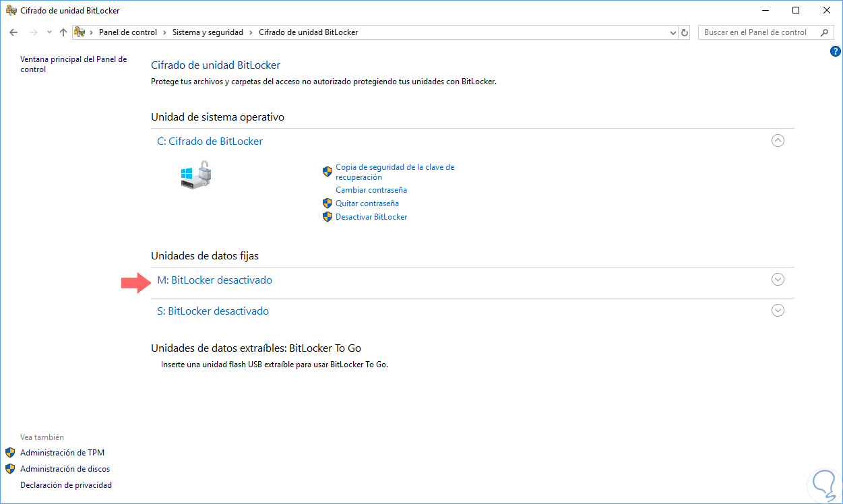This screenshot has width=843, height=504.
Task: Click 'Unidades de datos extraíbles: BitLocker To Go' title
Action: click(x=256, y=348)
